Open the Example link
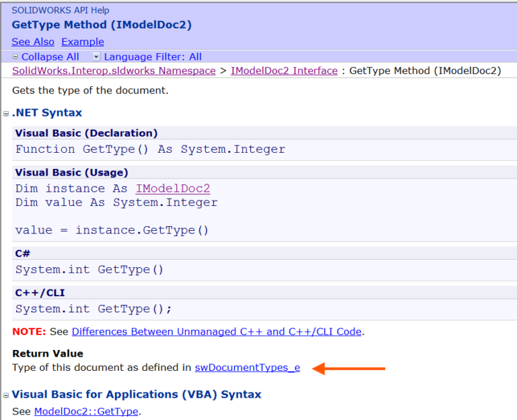The width and height of the screenshot is (517, 420). tap(83, 42)
